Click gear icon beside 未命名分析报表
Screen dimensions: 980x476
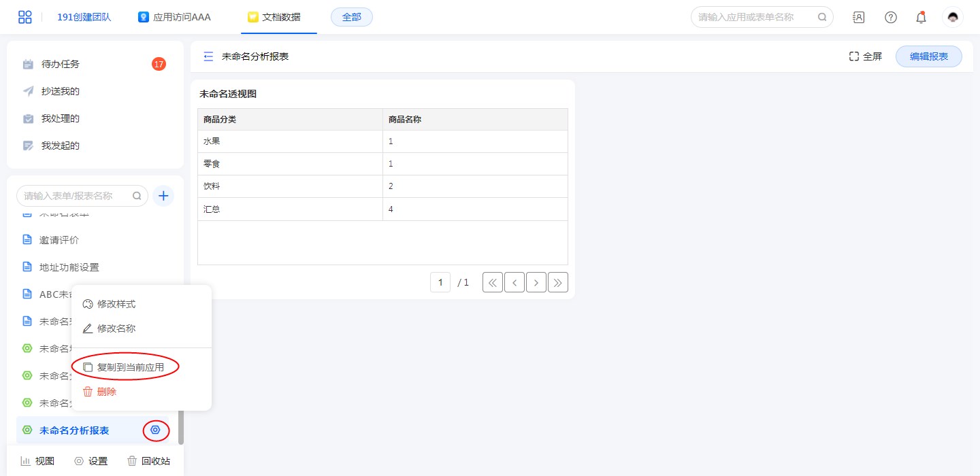point(156,430)
